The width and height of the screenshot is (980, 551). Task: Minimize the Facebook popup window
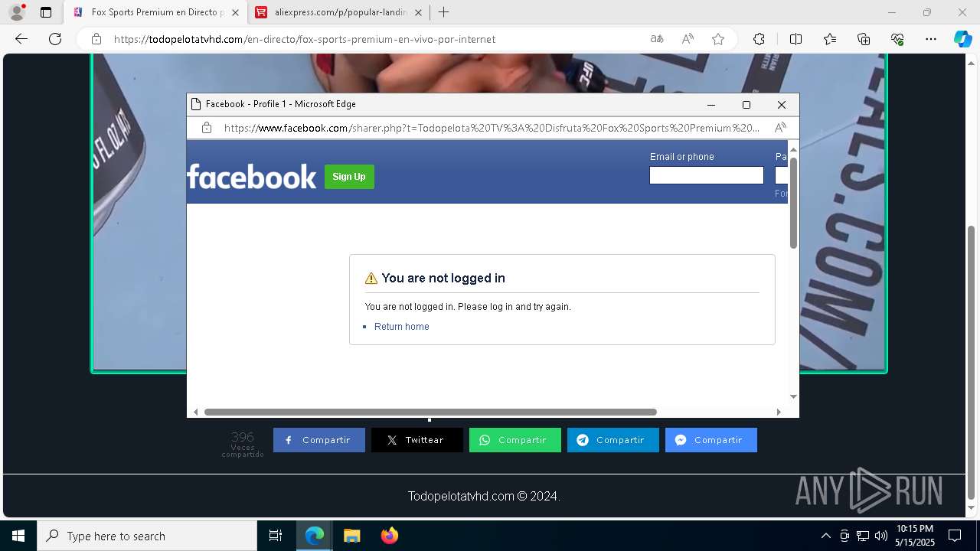point(710,105)
